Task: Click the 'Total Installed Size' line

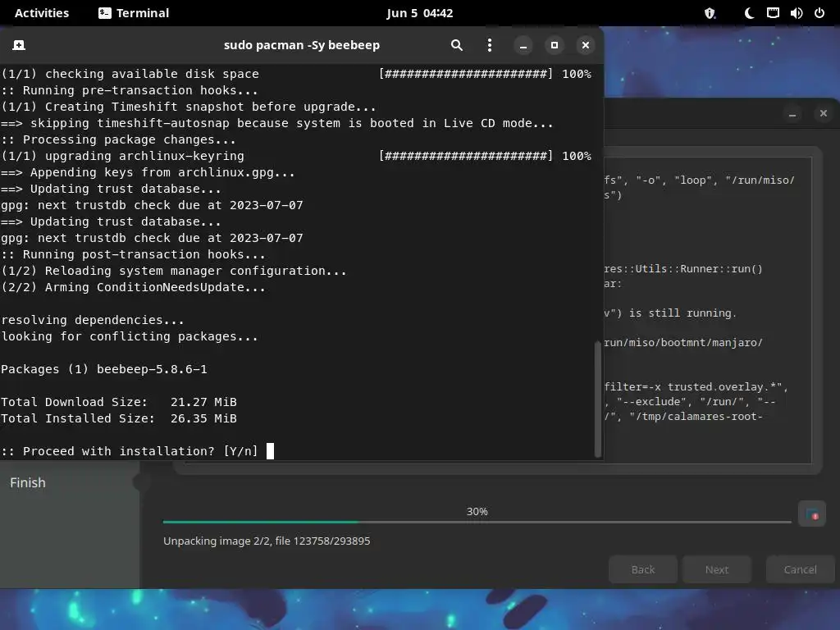Action: (118, 418)
